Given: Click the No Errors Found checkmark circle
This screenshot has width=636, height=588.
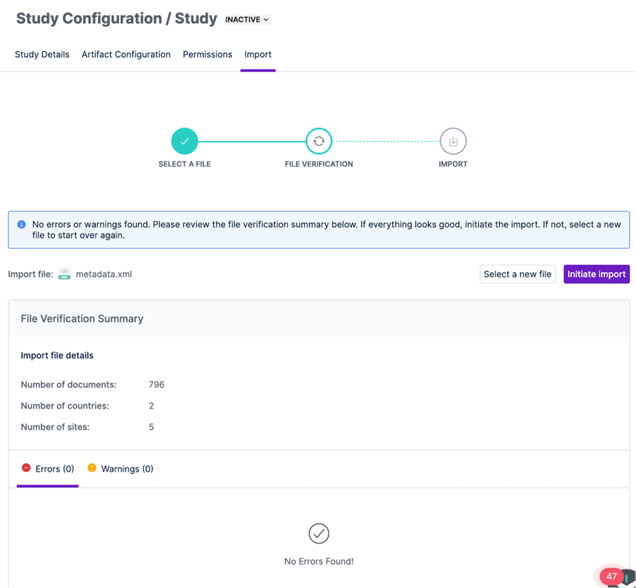Looking at the screenshot, I should pyautogui.click(x=319, y=533).
